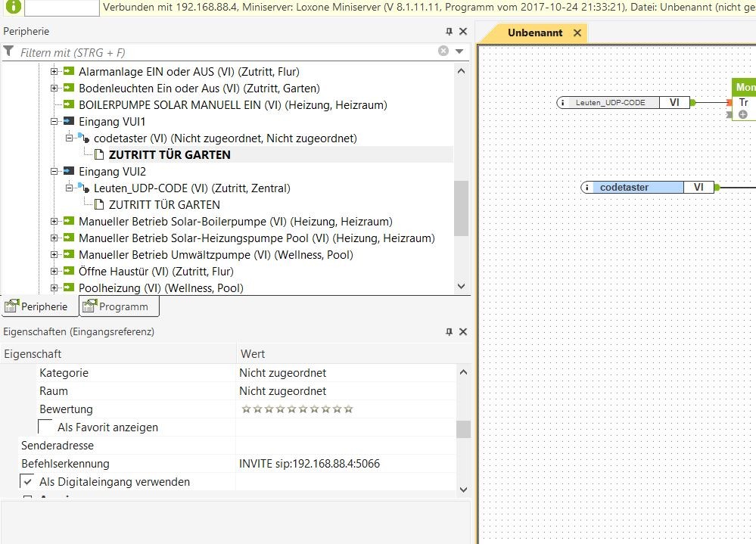The width and height of the screenshot is (756, 544).
Task: Clear the tree filter text
Action: (x=443, y=51)
